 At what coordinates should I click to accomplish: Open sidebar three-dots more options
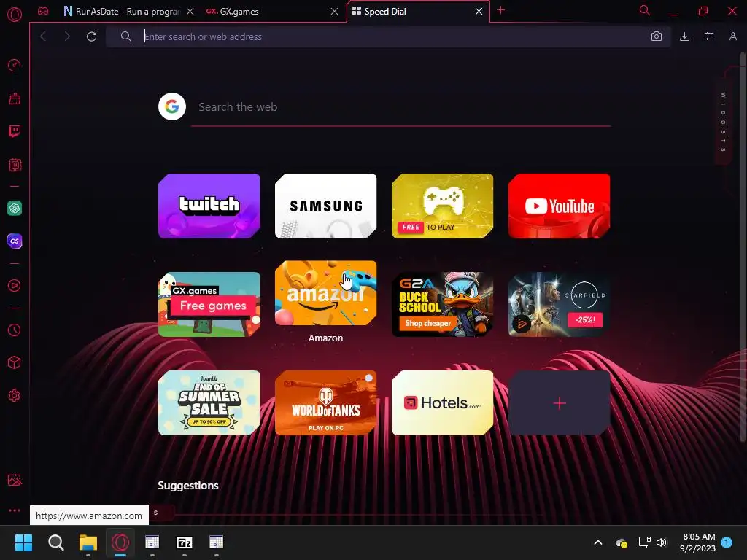tap(15, 510)
